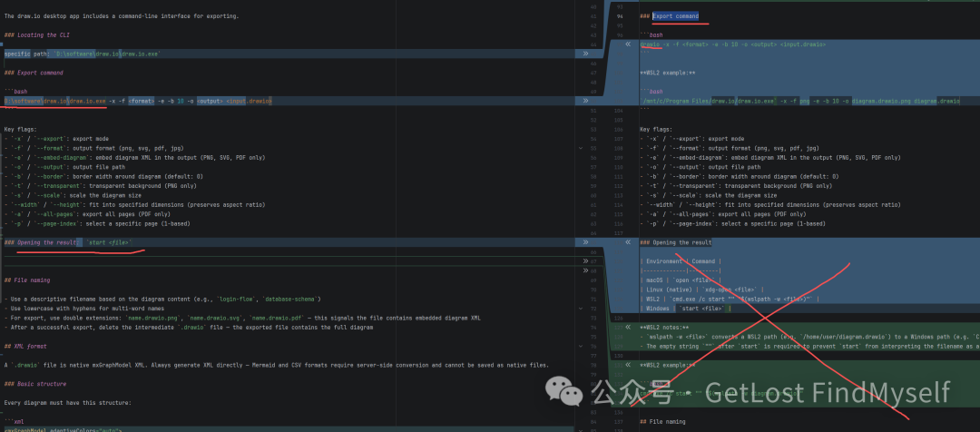Image resolution: width=980 pixels, height=432 pixels.
Task: Click '## XML format' heading in left pane
Action: [25, 346]
